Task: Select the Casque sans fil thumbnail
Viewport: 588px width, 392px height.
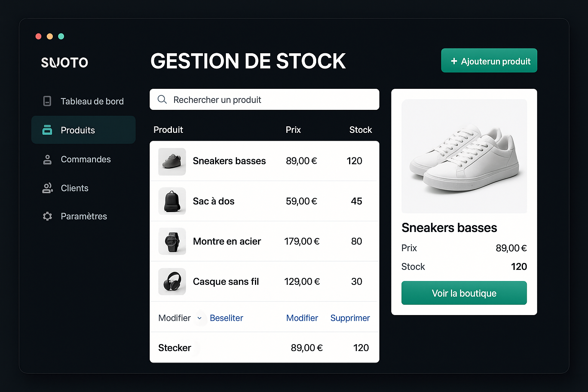Action: click(172, 282)
